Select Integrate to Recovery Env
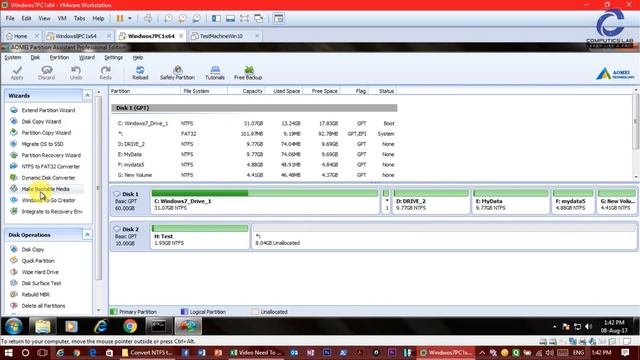This screenshot has width=640, height=360. pos(52,211)
